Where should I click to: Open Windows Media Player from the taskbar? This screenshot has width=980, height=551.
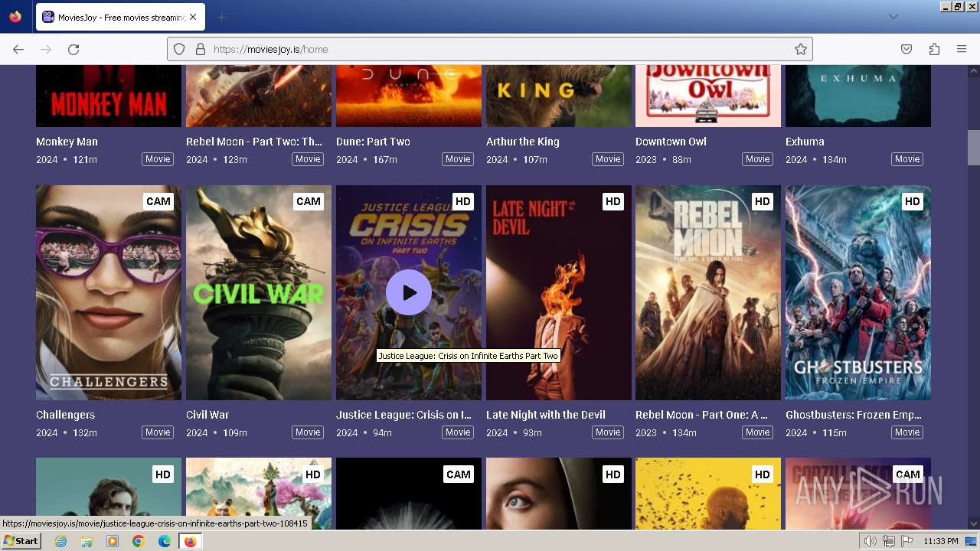point(113,541)
